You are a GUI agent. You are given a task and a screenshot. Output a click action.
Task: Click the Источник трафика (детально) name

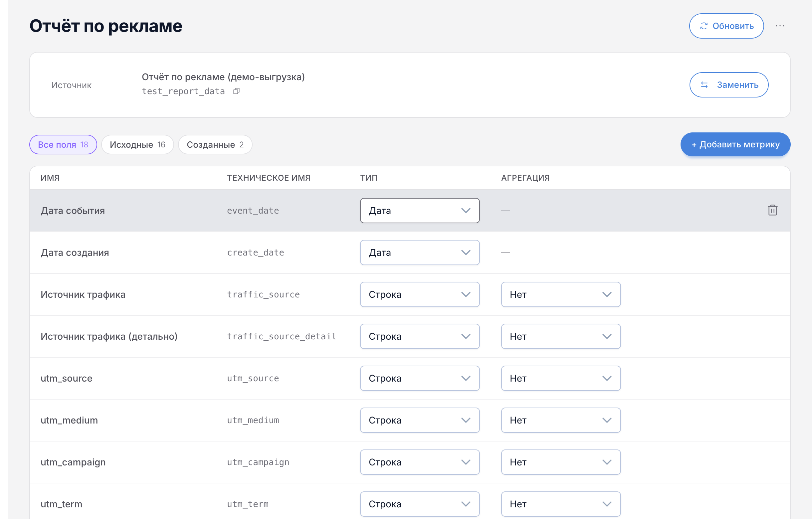pos(109,336)
